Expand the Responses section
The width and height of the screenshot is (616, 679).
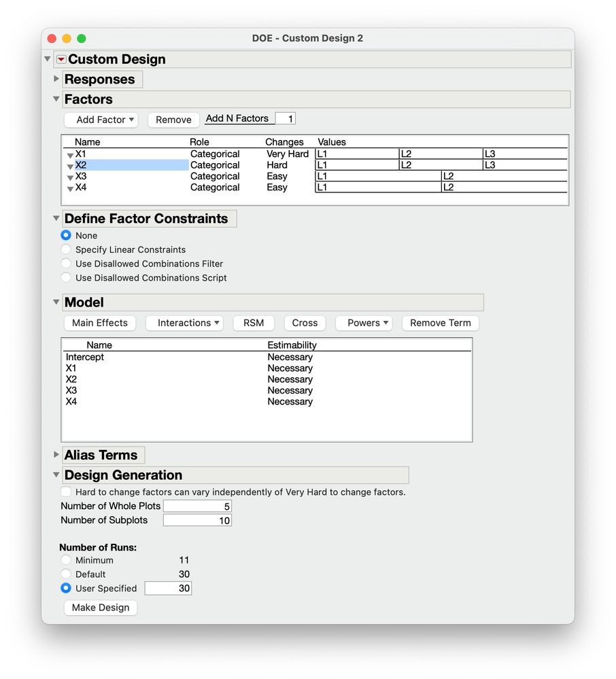tap(56, 79)
